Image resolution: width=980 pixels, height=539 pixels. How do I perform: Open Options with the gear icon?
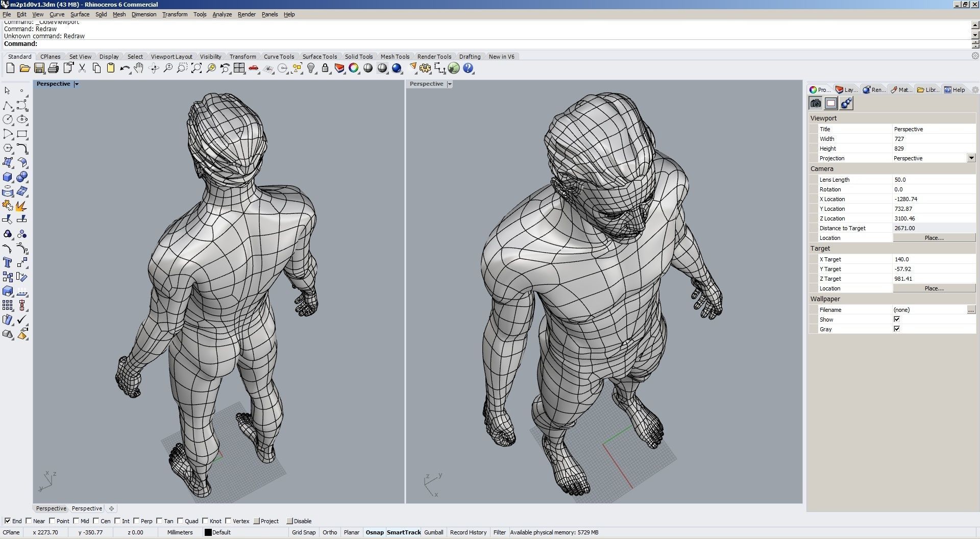[425, 68]
